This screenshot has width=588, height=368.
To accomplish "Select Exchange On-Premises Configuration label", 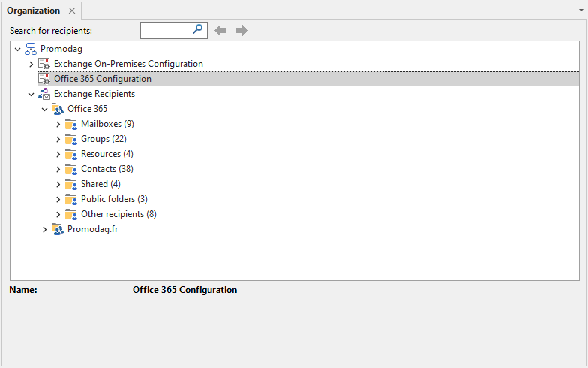I will 129,64.
